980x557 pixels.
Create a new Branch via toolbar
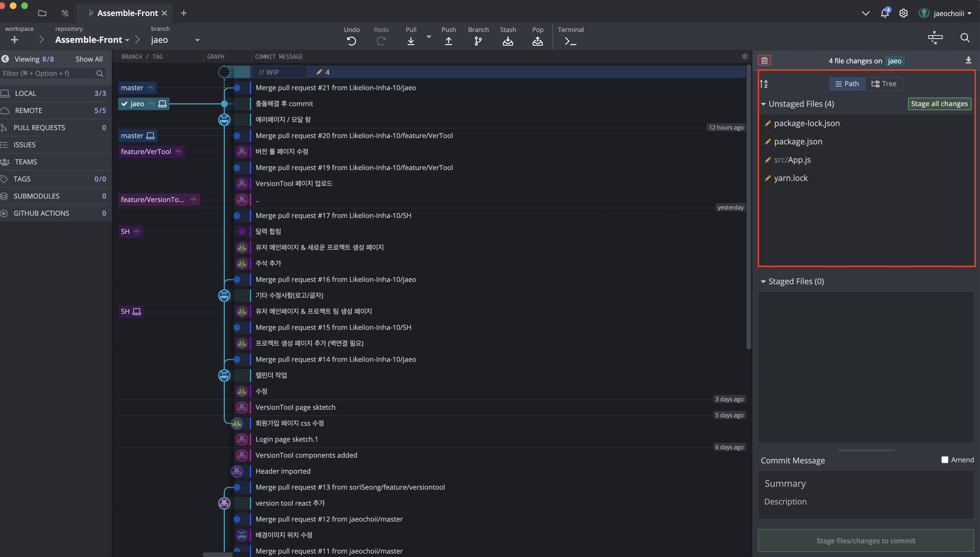[x=478, y=41]
